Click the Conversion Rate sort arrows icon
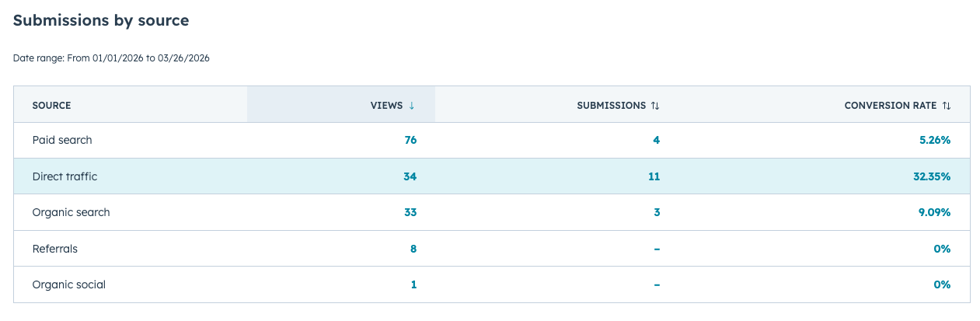This screenshot has width=980, height=321. point(947,105)
